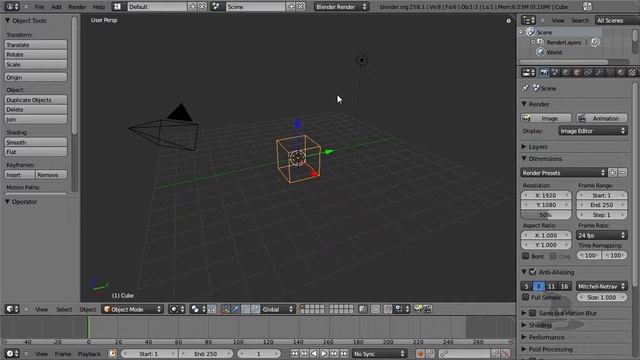Open the Help menu
Screen dimensions: 640x360
98,7
